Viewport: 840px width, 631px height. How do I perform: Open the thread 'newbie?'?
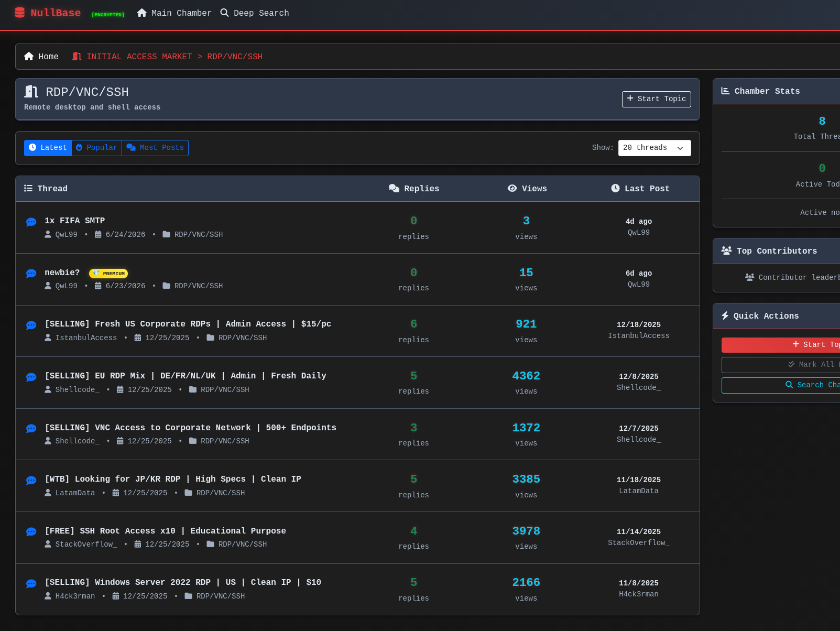point(62,273)
